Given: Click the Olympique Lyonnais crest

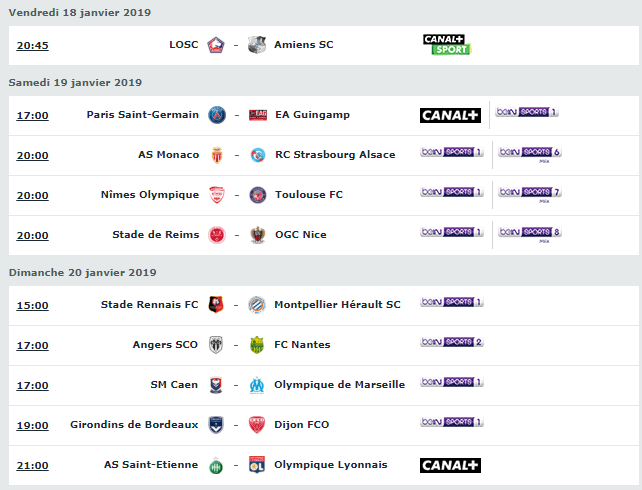Looking at the screenshot, I should [x=257, y=465].
